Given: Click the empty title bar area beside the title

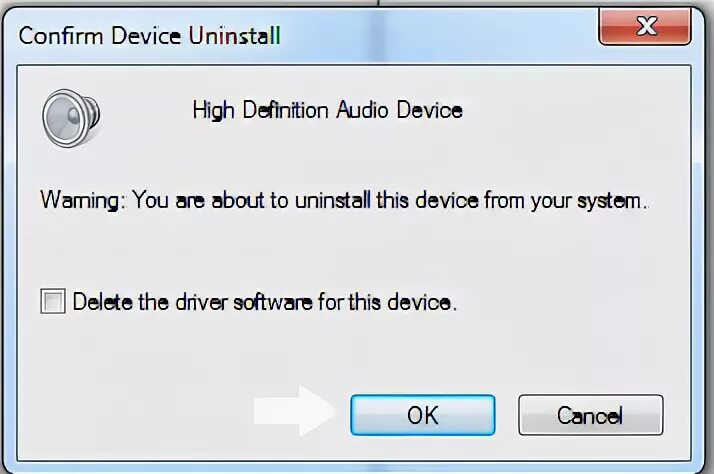Looking at the screenshot, I should (x=437, y=36).
